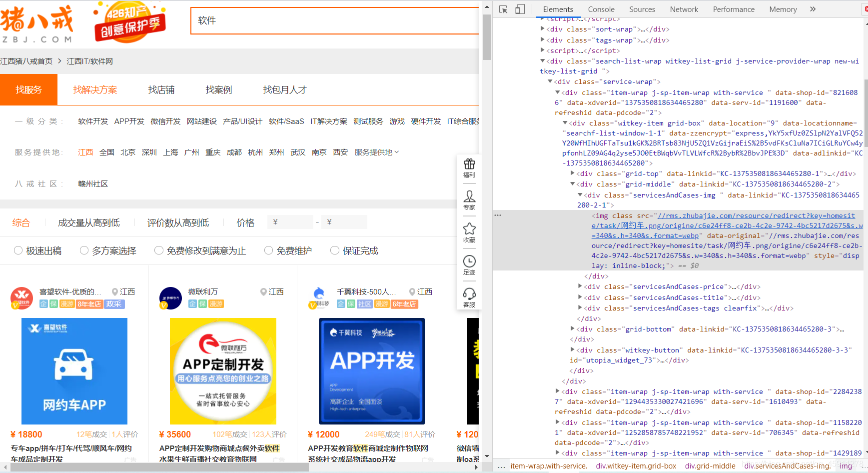Select the 多方案选择 radio option
This screenshot has height=473, width=868.
84,250
